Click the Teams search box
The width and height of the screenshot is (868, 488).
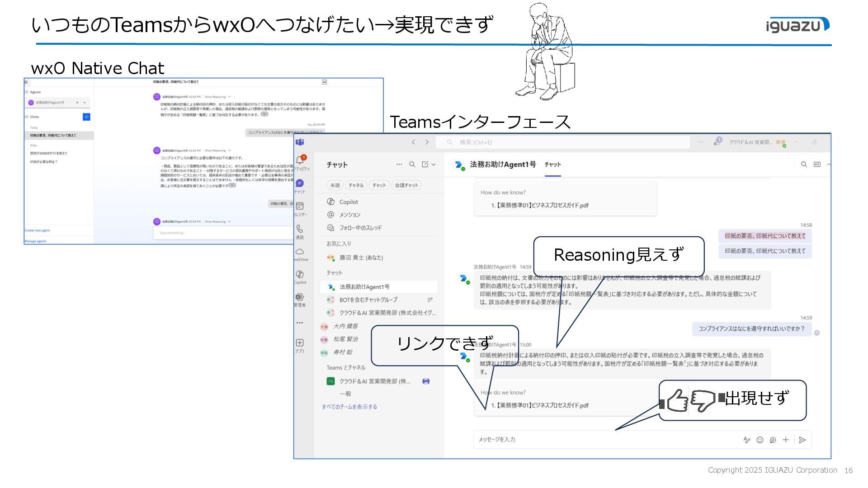tap(563, 142)
